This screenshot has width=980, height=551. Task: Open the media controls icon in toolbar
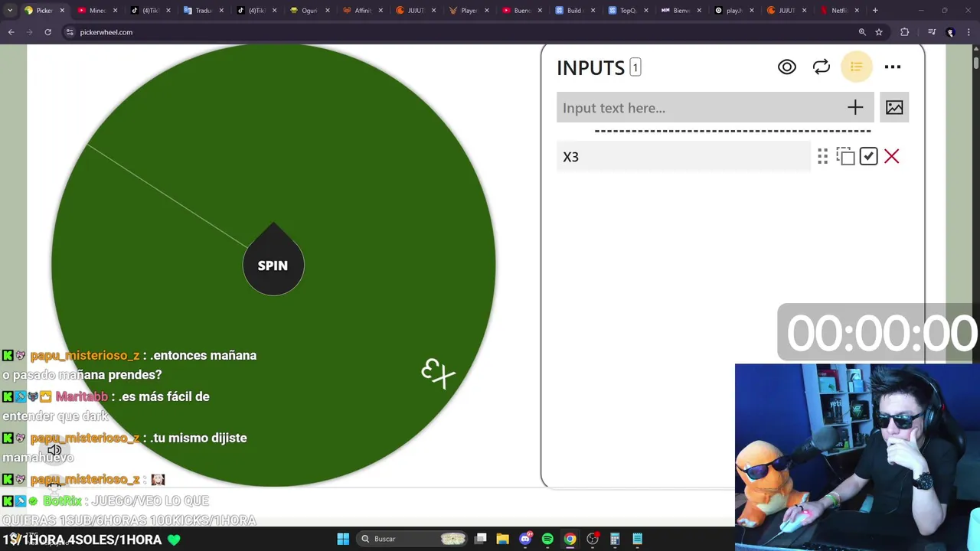pyautogui.click(x=932, y=32)
